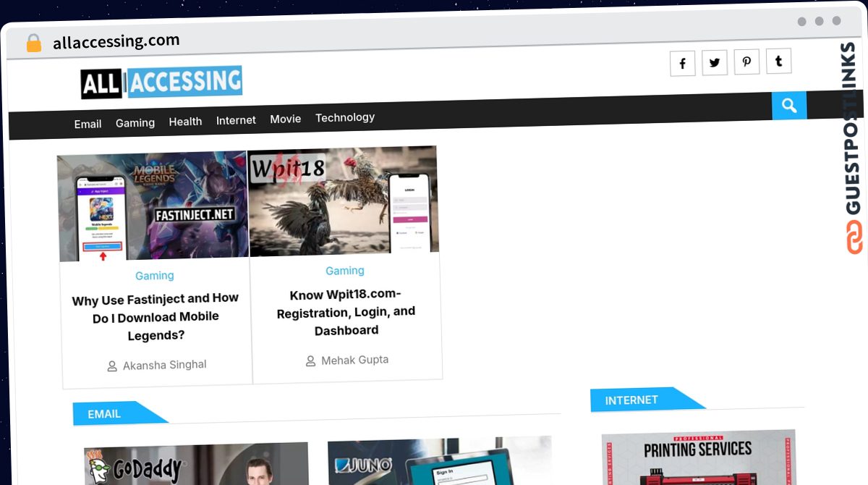Open the Health menu item
Screen dimensions: 868x485
[185, 122]
